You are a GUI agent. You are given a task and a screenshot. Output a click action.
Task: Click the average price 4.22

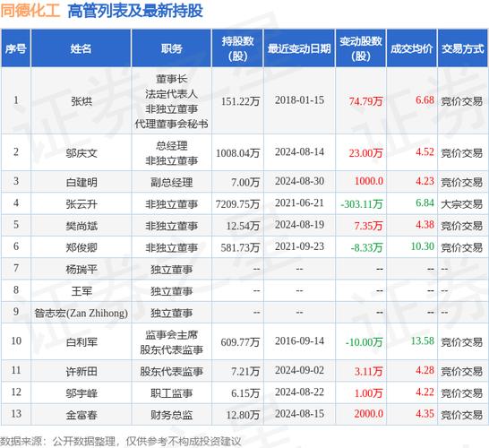[x=425, y=392]
